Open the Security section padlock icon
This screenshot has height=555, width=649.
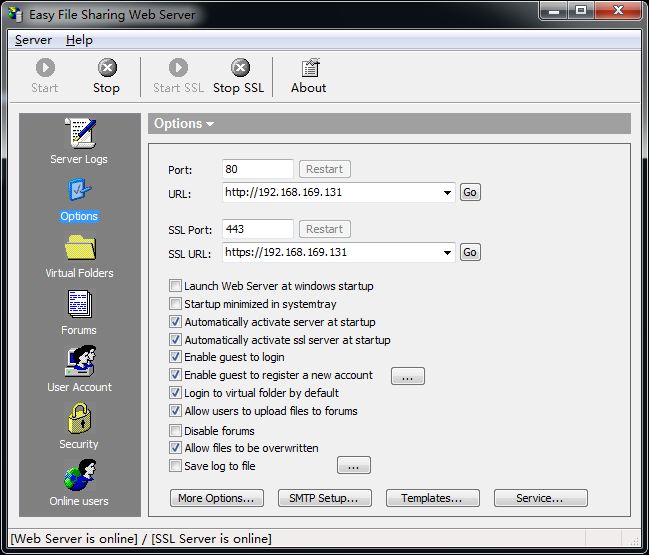point(79,418)
